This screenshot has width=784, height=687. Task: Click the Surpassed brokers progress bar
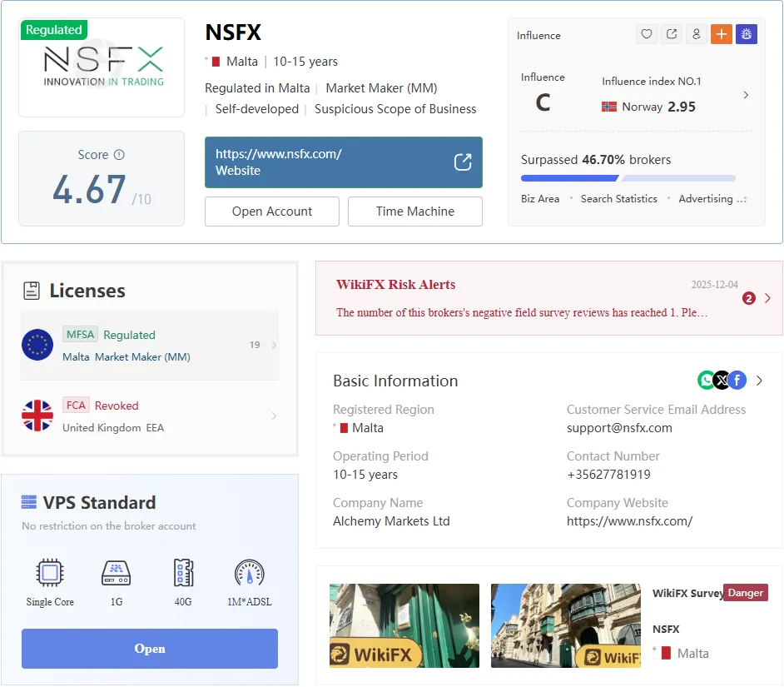628,178
